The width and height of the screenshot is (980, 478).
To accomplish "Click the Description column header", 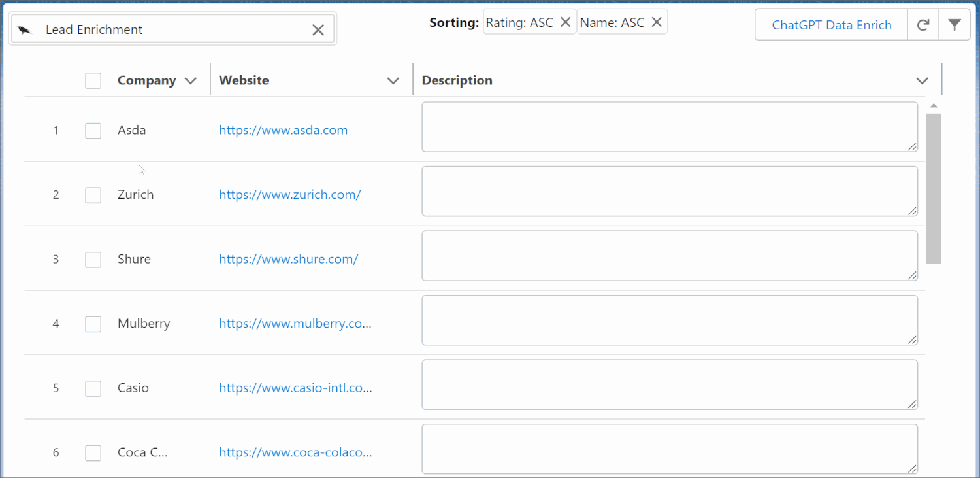I will [457, 80].
